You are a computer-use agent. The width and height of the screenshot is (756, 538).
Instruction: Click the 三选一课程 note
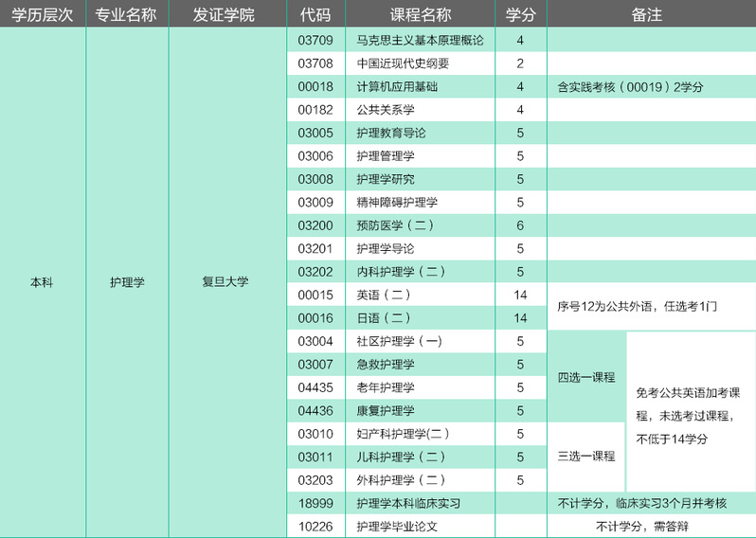(x=586, y=456)
